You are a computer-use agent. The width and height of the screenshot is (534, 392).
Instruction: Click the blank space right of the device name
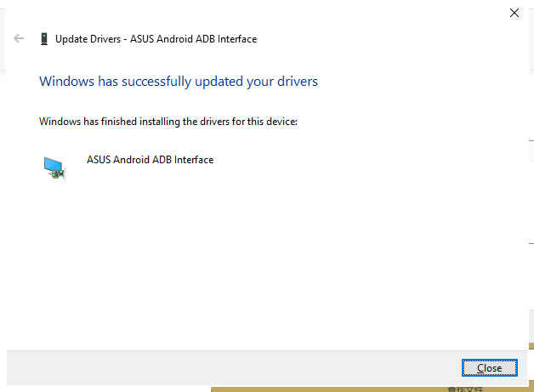(x=357, y=160)
